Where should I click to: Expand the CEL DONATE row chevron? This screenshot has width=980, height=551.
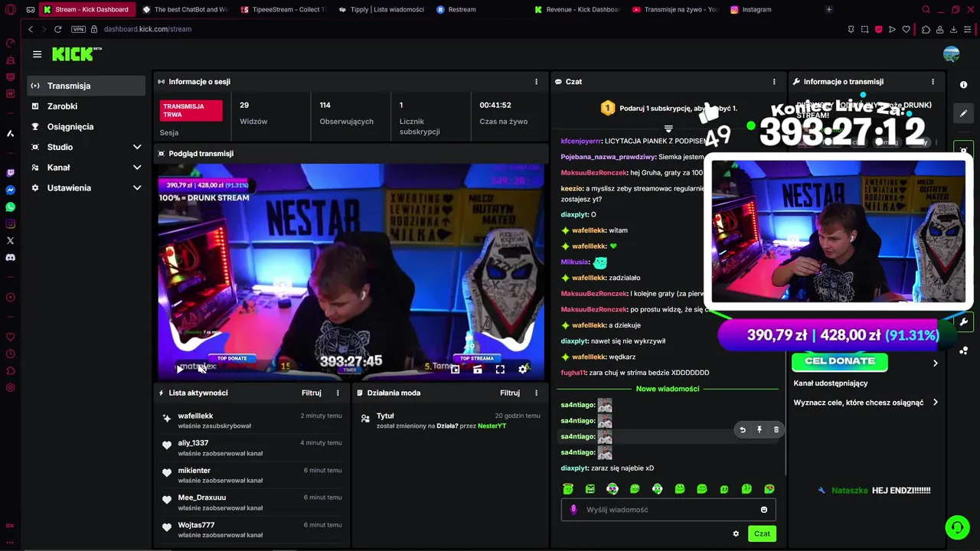coord(935,363)
